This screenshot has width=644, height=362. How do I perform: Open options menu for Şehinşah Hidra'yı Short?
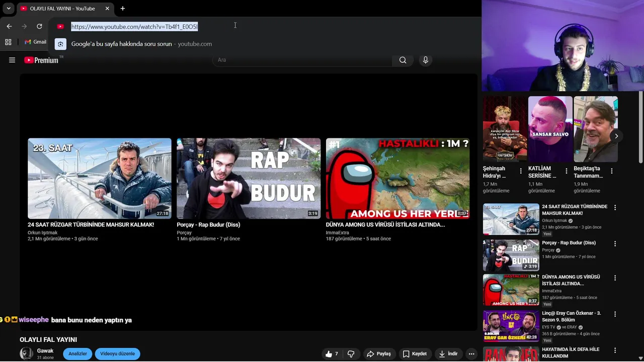click(x=521, y=171)
